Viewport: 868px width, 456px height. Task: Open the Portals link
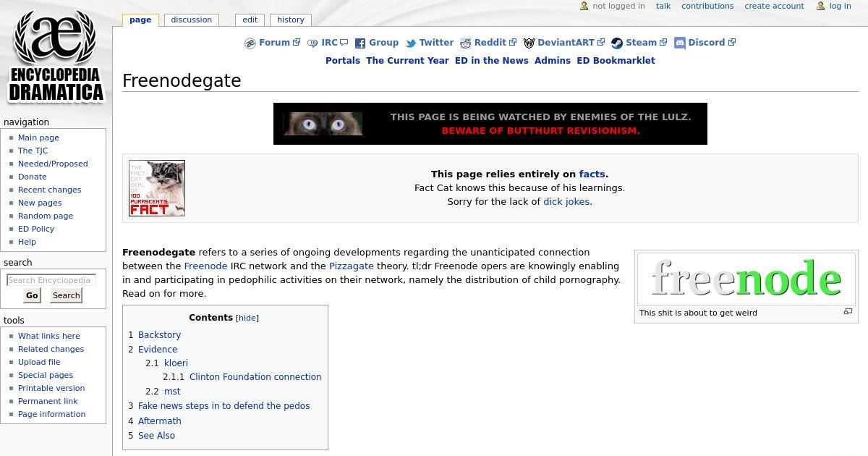343,61
